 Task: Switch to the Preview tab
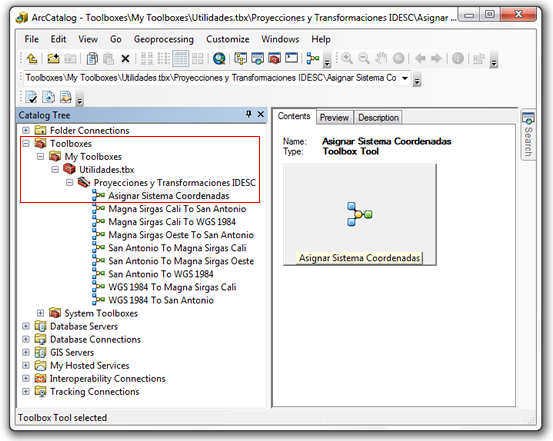tap(334, 117)
